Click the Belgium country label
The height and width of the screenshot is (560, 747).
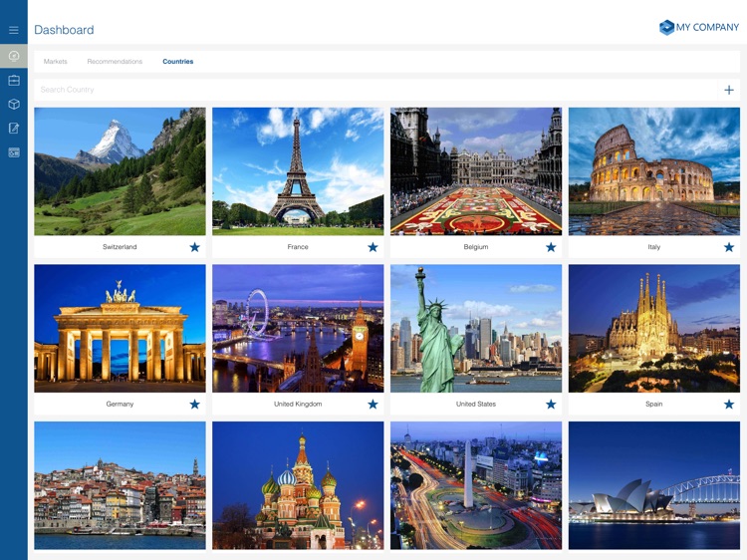[476, 247]
